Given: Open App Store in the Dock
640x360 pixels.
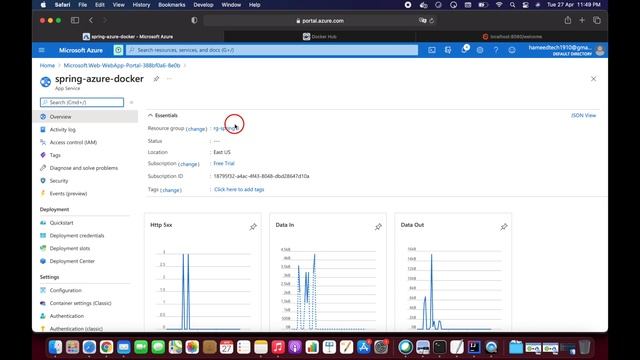Looking at the screenshot, I should tap(363, 347).
